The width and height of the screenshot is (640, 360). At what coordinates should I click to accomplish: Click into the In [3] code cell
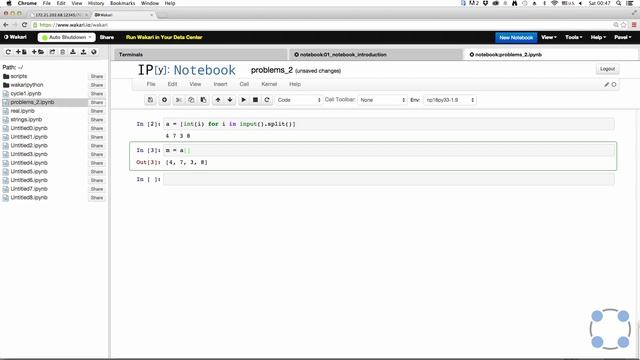pyautogui.click(x=389, y=151)
